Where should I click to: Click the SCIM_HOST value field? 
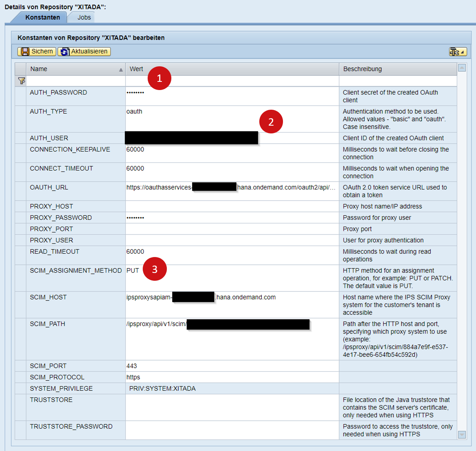pyautogui.click(x=232, y=305)
